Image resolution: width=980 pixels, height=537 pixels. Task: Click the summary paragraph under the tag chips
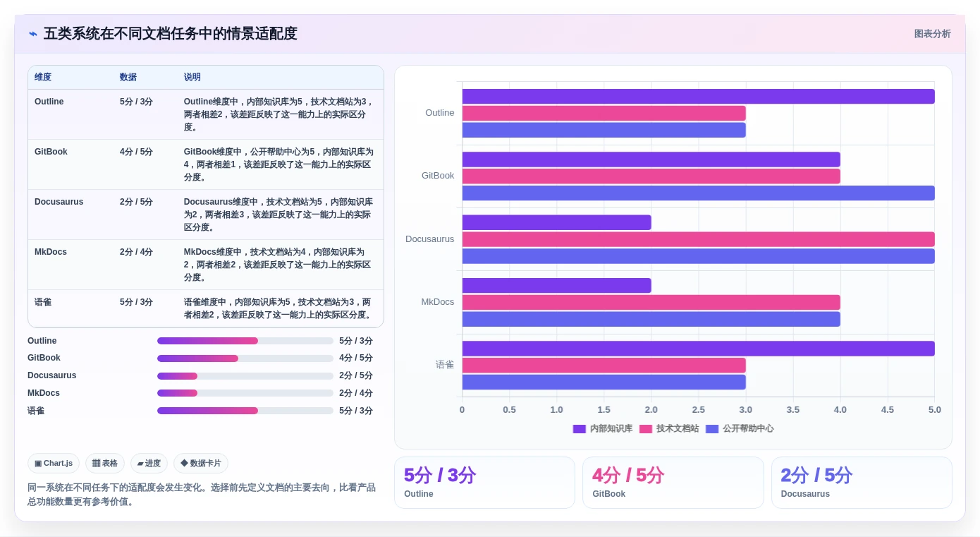tap(202, 495)
